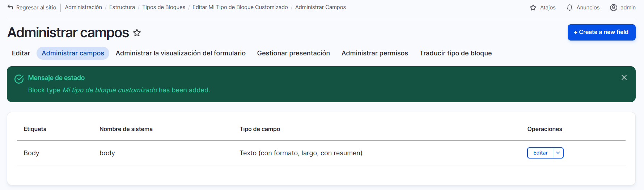Expand the Editar operations dropdown arrow

[x=558, y=153]
